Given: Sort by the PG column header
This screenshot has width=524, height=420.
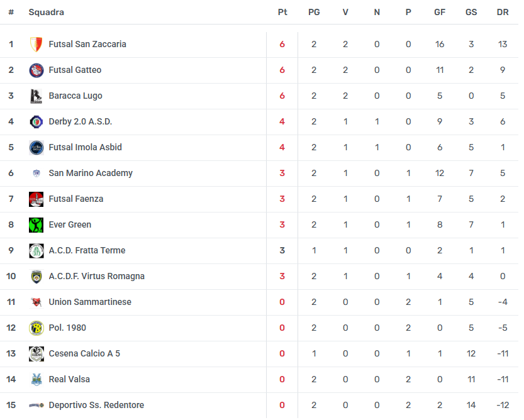Looking at the screenshot, I should pyautogui.click(x=314, y=13).
